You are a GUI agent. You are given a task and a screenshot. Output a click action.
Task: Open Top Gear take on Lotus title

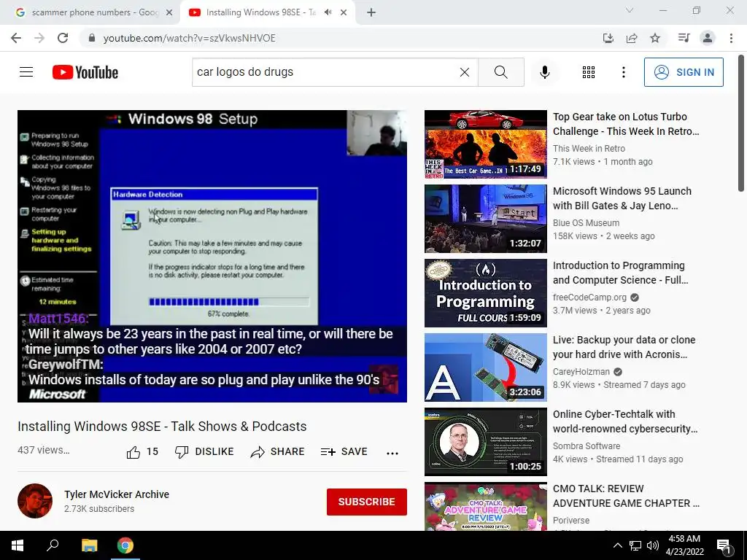[626, 124]
